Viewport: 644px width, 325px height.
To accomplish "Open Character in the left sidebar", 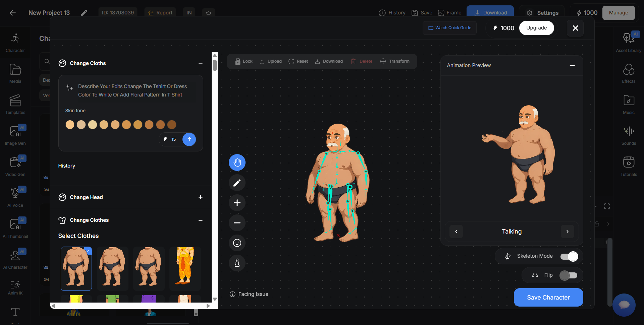I will [x=15, y=43].
